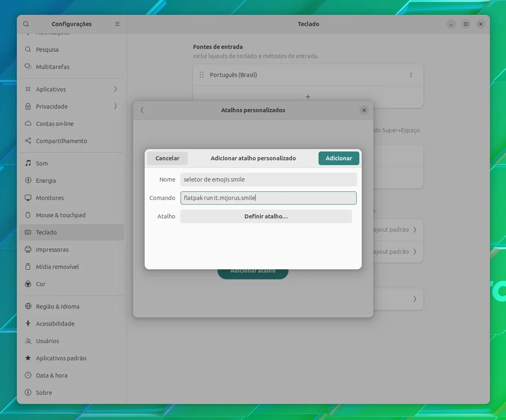Open the first layout padrão row chevron

[x=415, y=230]
